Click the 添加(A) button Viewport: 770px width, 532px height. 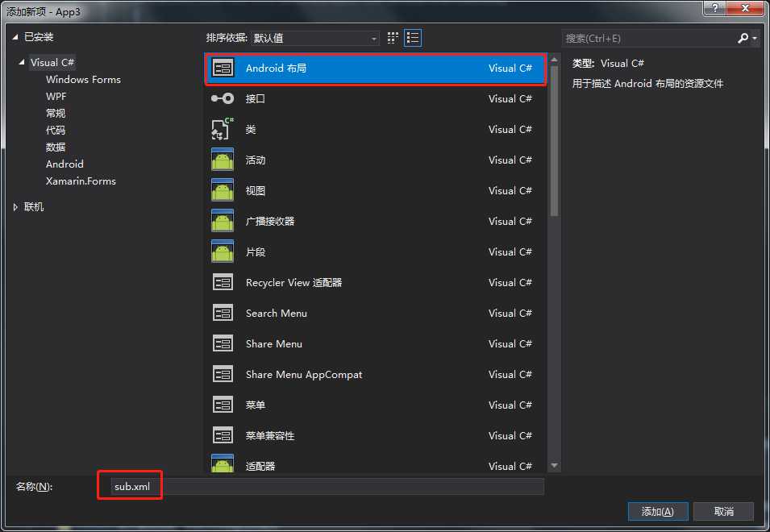[658, 511]
